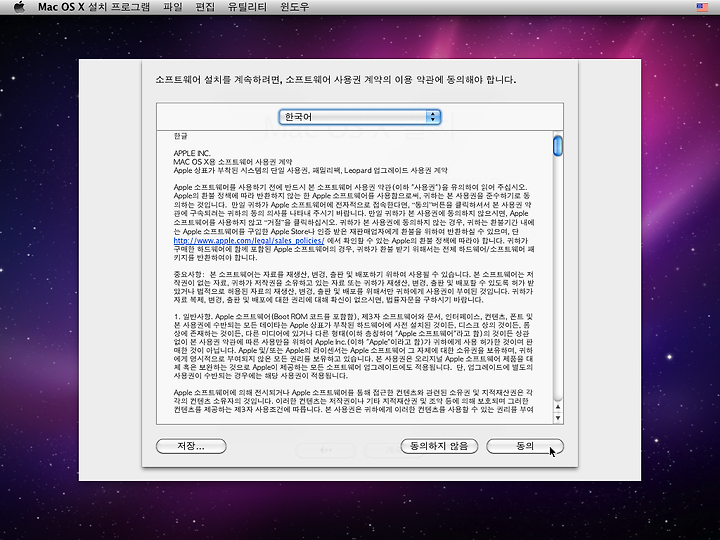Screen dimensions: 720x540
Task: Click the 저장... save button
Action: pos(191,446)
